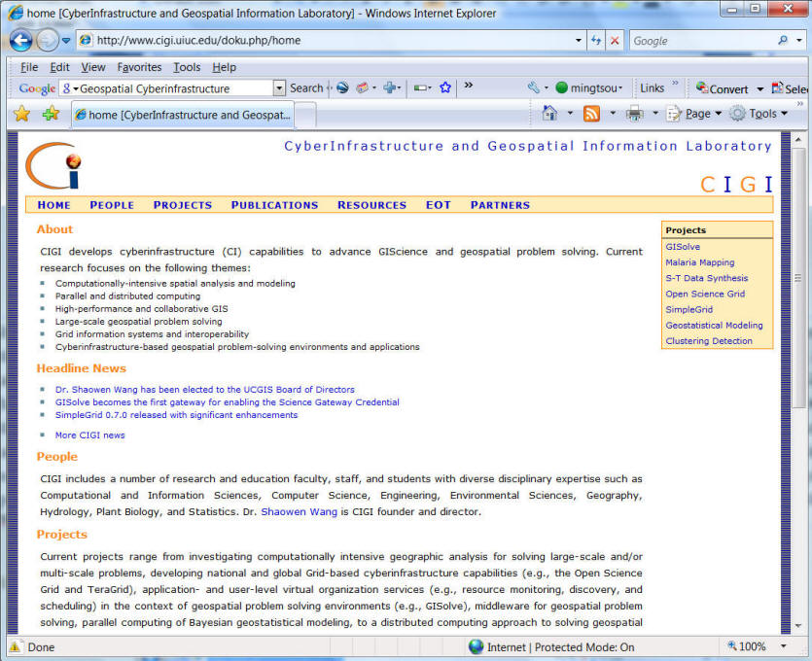Open the Links toolbar
812x661 pixels.
652,88
